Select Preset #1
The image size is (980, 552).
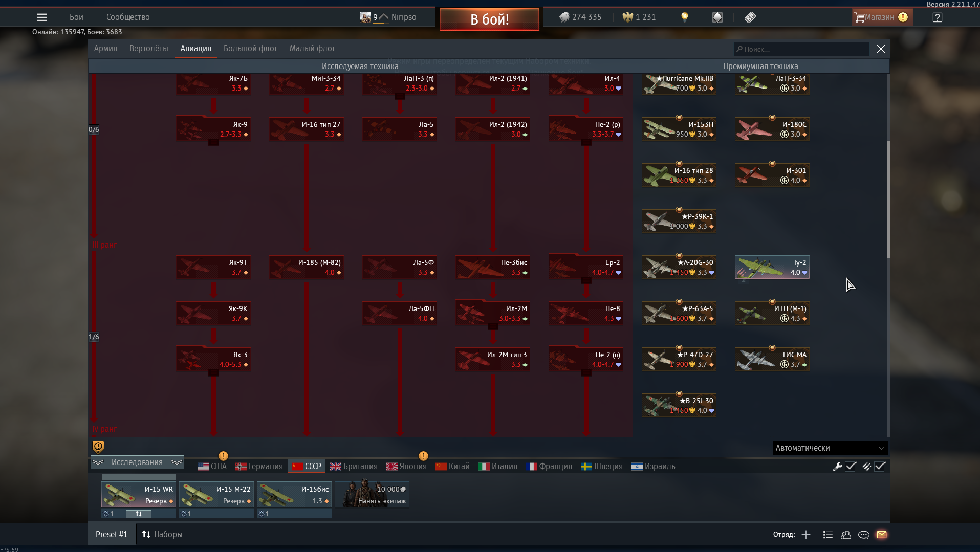[x=112, y=535]
